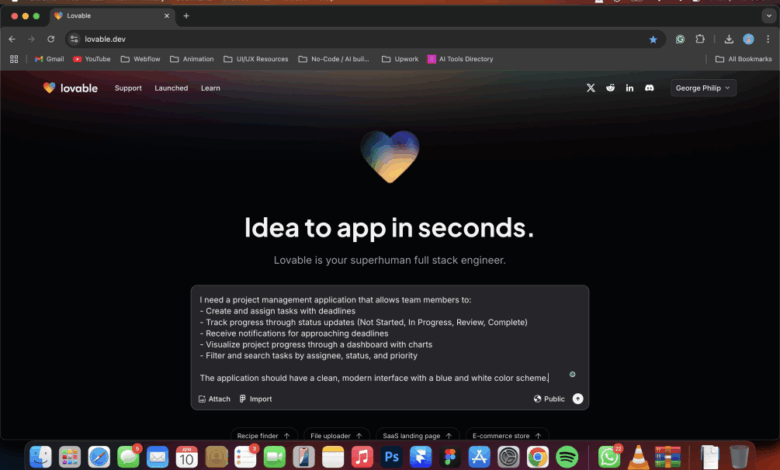Image resolution: width=780 pixels, height=470 pixels.
Task: Select the File uploader suggestion chip
Action: [337, 435]
